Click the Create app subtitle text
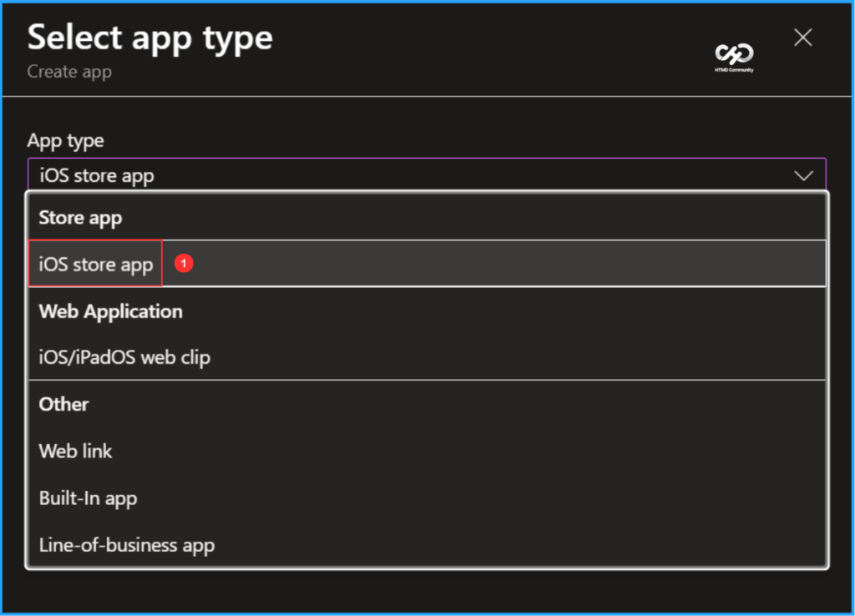The width and height of the screenshot is (855, 616). [x=69, y=72]
